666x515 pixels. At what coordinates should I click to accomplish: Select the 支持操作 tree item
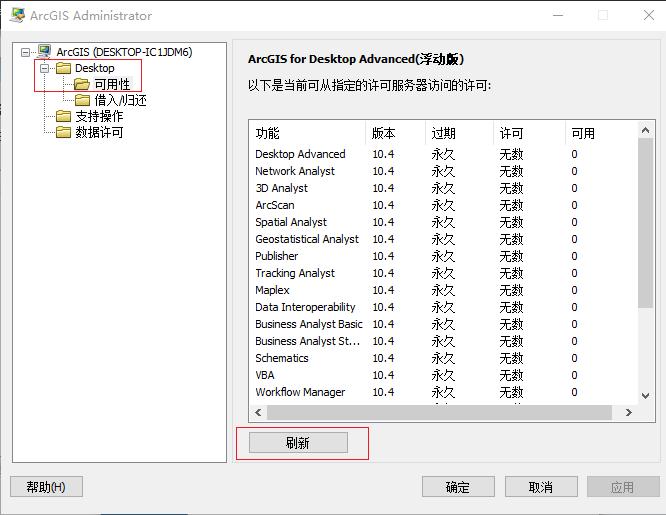click(99, 116)
